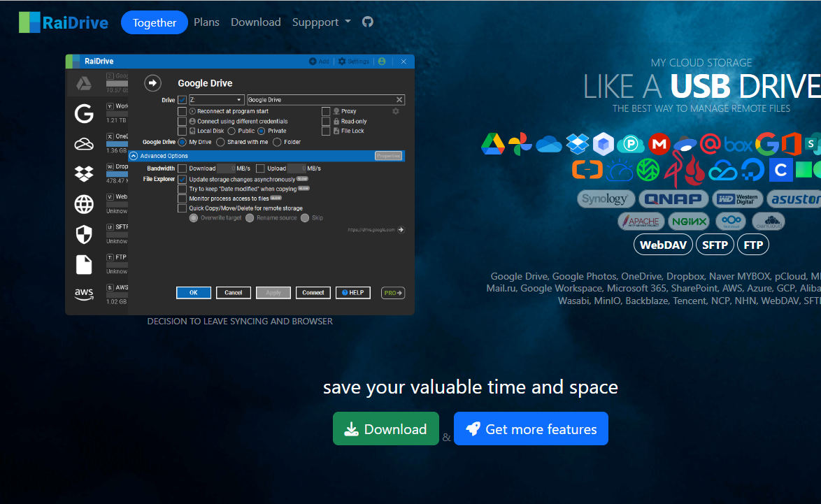Click the Connect button
Screen dimensions: 821x504
pyautogui.click(x=313, y=293)
